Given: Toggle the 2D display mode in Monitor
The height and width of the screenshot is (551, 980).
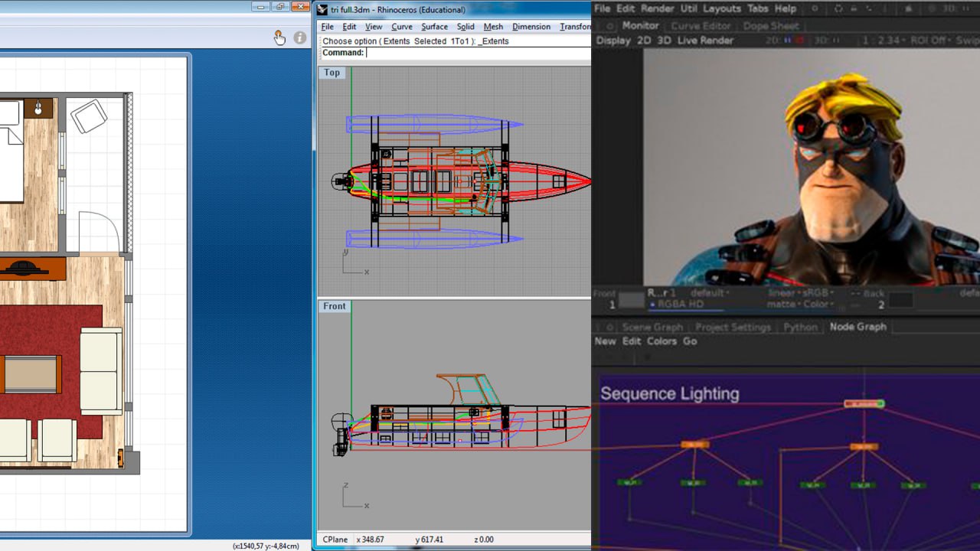Looking at the screenshot, I should click(645, 41).
